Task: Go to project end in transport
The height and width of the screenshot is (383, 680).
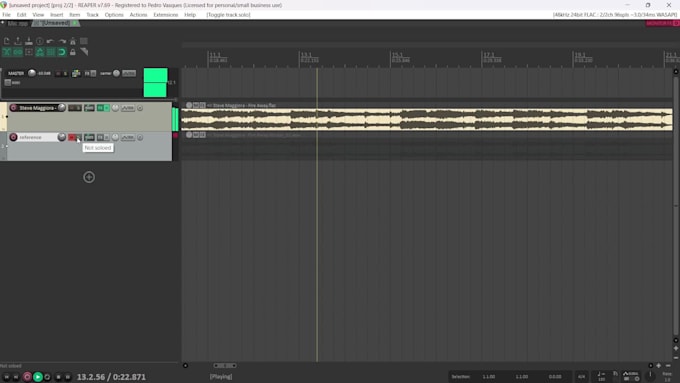Action: 16,377
